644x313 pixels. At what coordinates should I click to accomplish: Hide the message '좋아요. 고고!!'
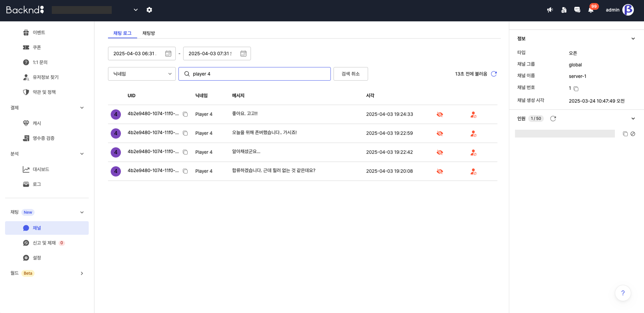pyautogui.click(x=440, y=114)
